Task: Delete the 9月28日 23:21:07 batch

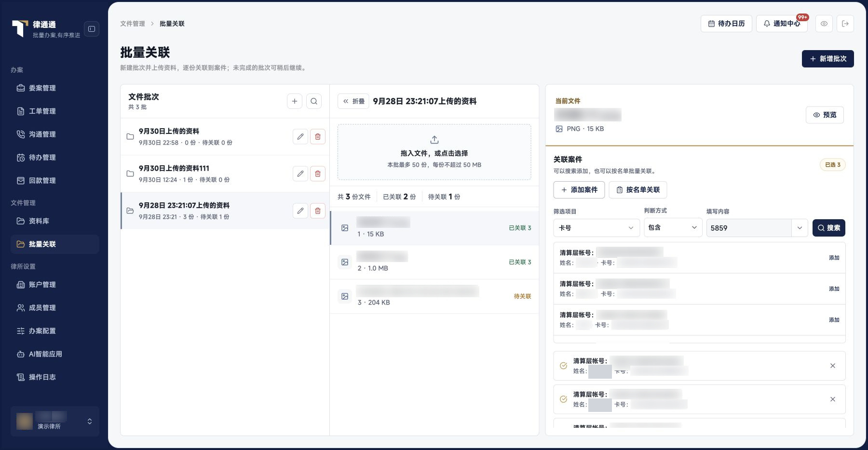Action: [318, 211]
